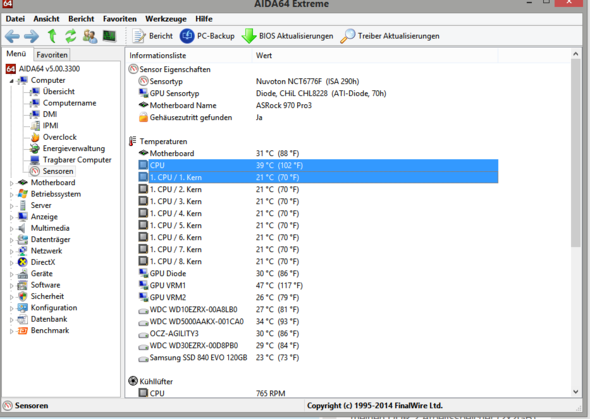Open the Bericht report tool
The image size is (590, 419).
pyautogui.click(x=153, y=36)
